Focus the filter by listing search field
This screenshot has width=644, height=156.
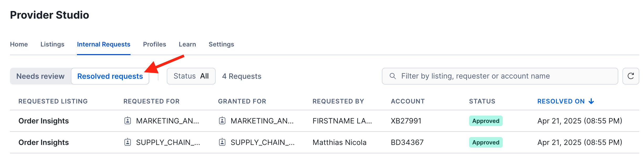tap(504, 76)
